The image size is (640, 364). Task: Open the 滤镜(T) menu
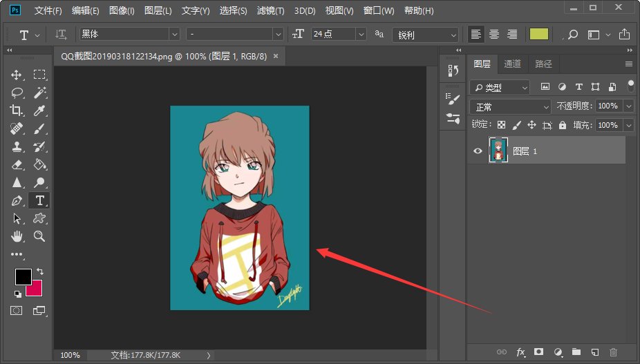pyautogui.click(x=270, y=10)
